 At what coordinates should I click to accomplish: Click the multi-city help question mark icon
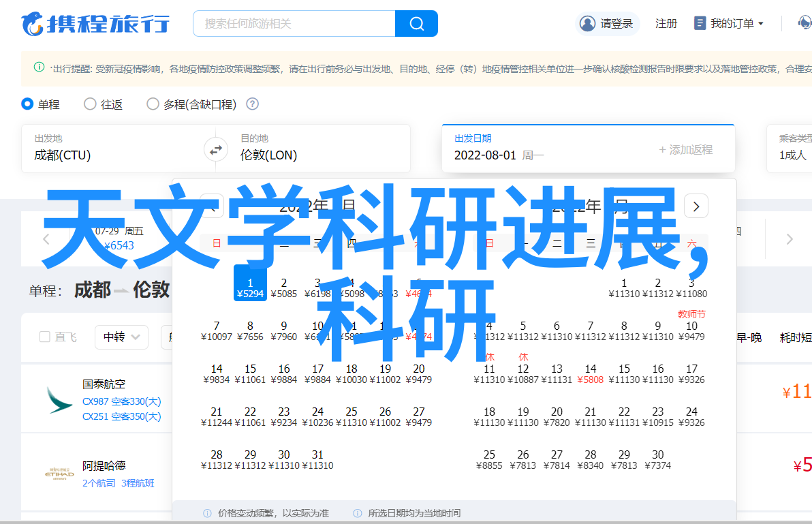[x=252, y=104]
